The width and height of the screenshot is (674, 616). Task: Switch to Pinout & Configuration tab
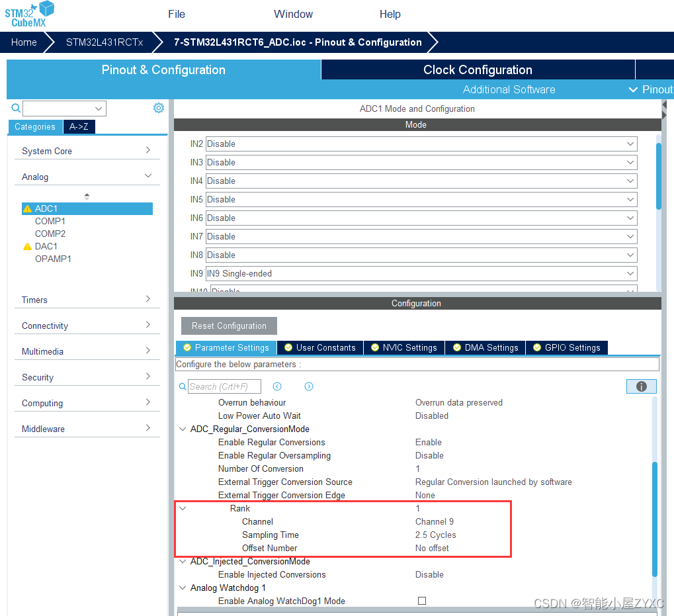[x=163, y=69]
